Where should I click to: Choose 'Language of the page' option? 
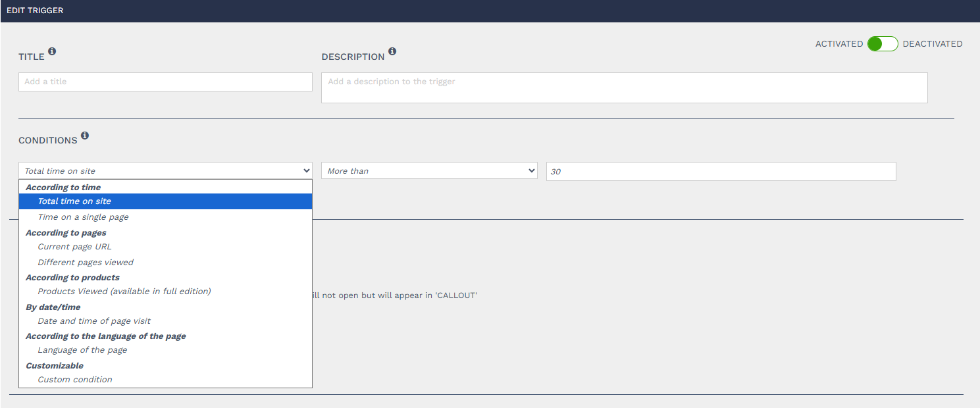click(x=82, y=350)
